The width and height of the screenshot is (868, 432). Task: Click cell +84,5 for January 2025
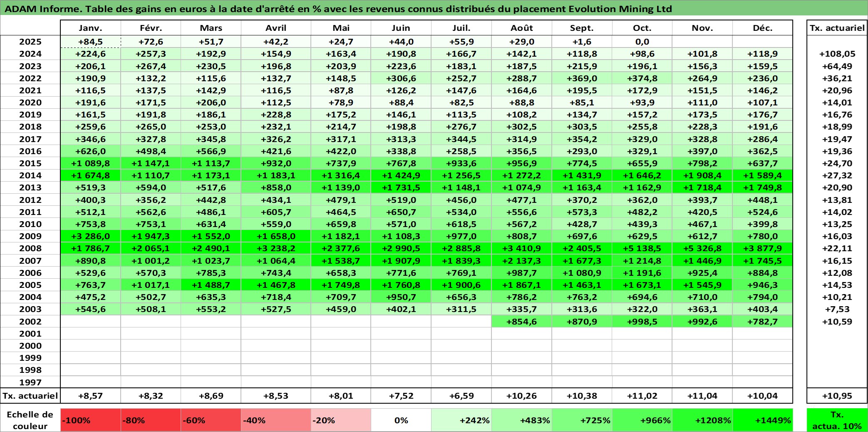tap(90, 42)
